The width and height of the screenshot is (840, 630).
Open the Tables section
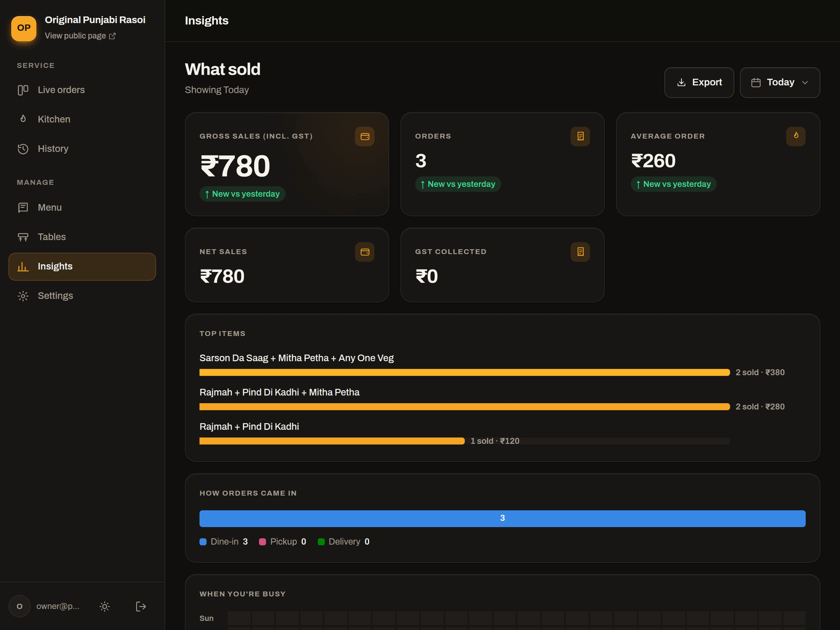point(82,237)
